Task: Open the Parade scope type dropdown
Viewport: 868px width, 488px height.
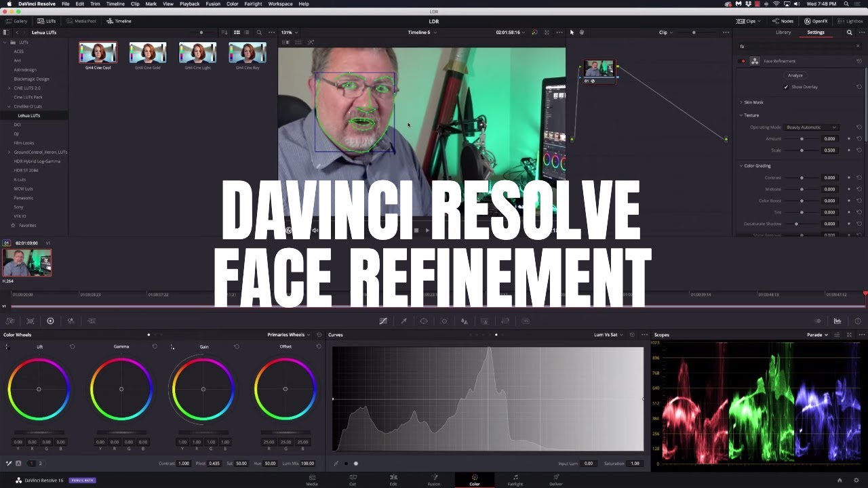Action: [x=816, y=335]
